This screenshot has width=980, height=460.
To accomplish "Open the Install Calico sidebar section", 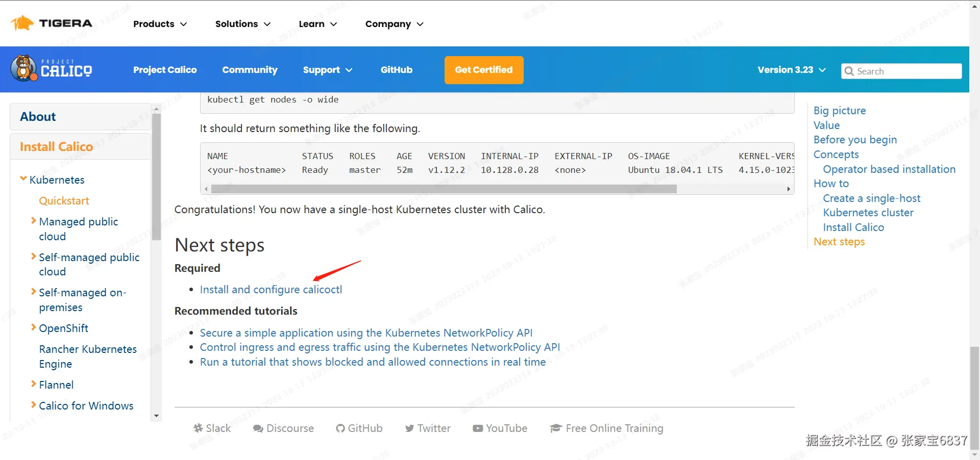I will point(80,147).
